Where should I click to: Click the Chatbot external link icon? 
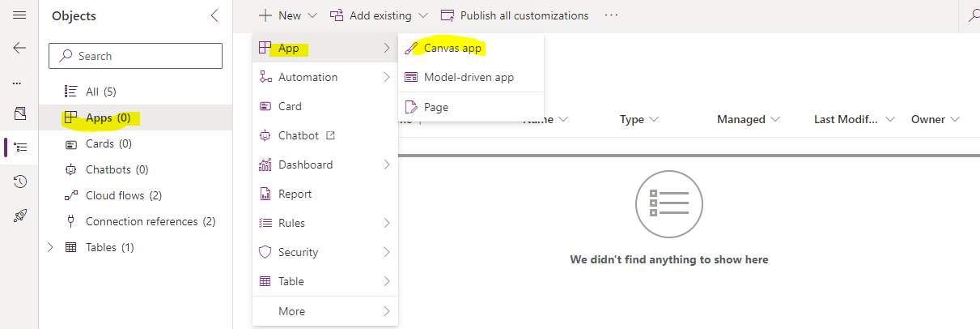[330, 135]
